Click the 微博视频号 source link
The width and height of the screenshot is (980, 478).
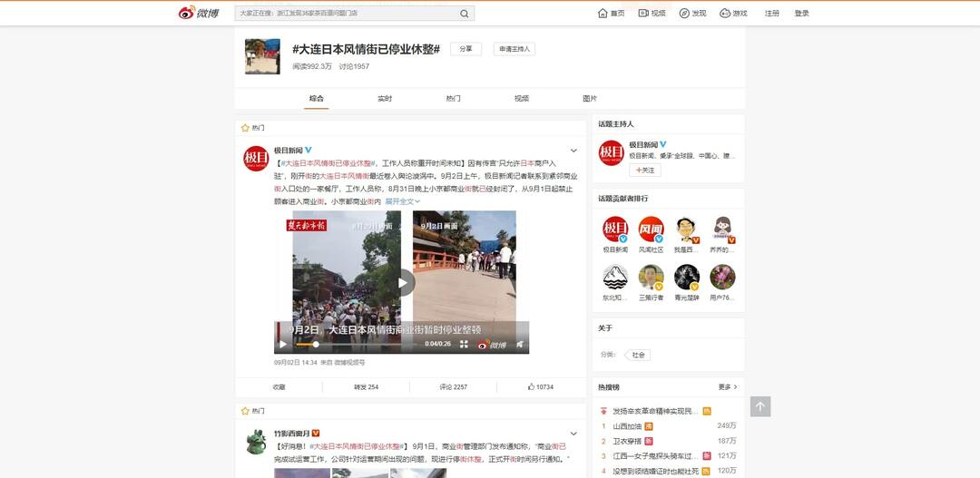click(x=349, y=363)
